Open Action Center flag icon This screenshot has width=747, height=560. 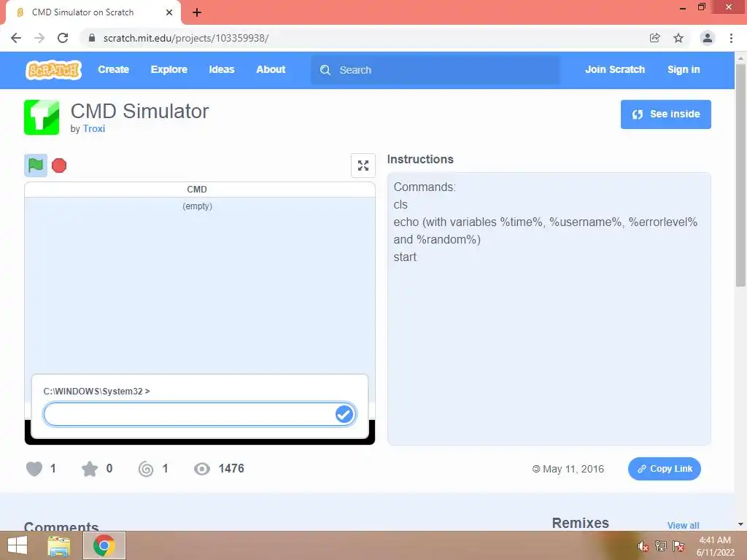678,546
